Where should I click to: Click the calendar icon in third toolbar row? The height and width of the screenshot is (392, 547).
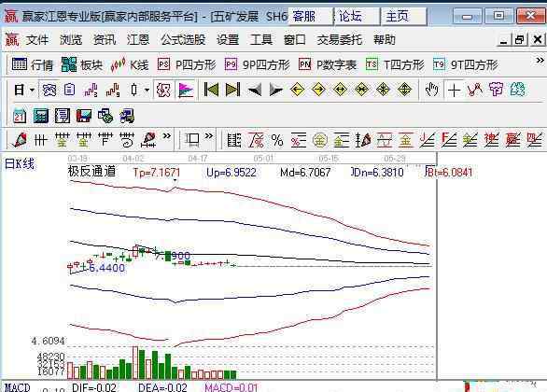pyautogui.click(x=20, y=116)
